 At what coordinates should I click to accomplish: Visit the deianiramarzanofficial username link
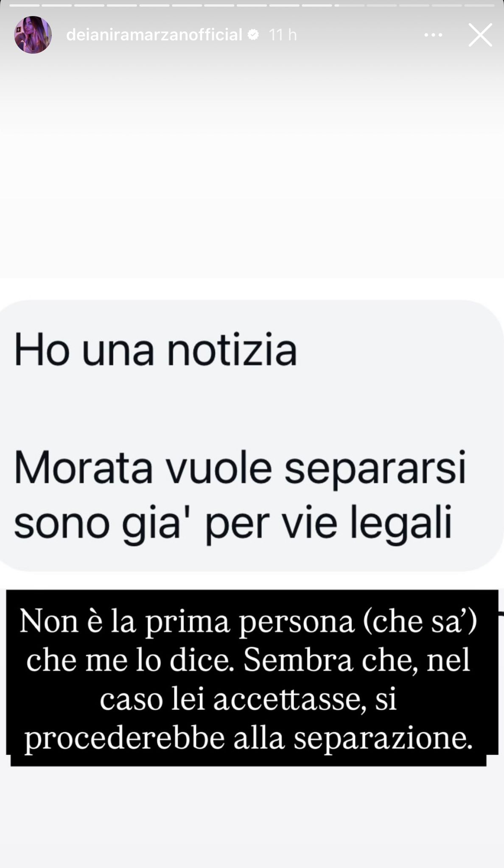tap(154, 35)
